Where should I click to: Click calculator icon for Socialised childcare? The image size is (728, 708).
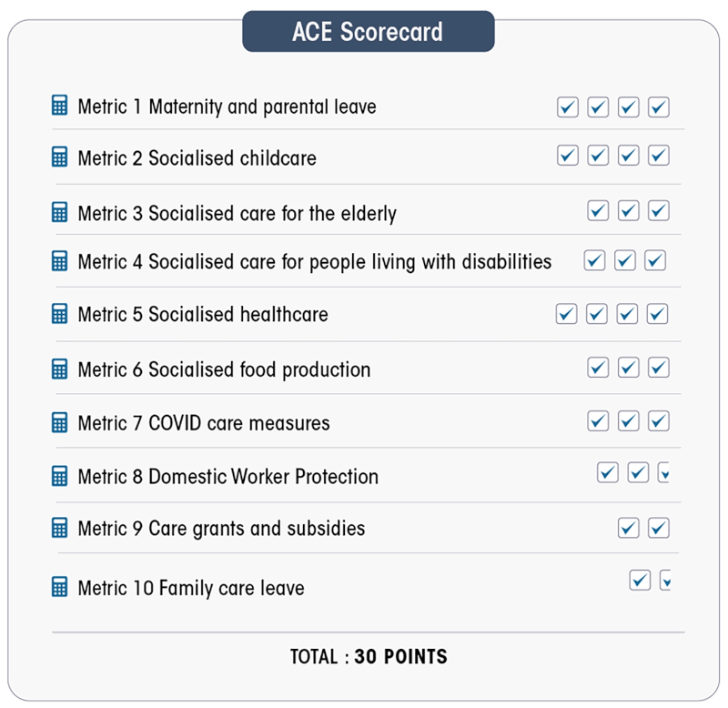[x=59, y=157]
